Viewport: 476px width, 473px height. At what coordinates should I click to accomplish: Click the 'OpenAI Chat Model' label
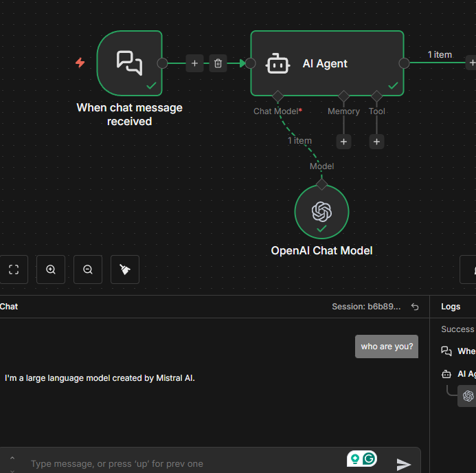click(321, 251)
